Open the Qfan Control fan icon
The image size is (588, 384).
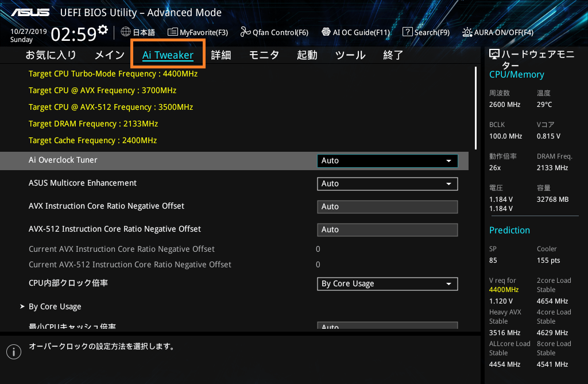coord(245,32)
